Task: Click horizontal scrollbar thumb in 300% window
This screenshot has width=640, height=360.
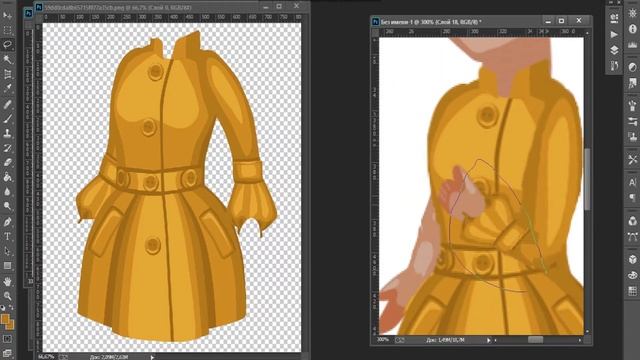Action: tap(535, 340)
